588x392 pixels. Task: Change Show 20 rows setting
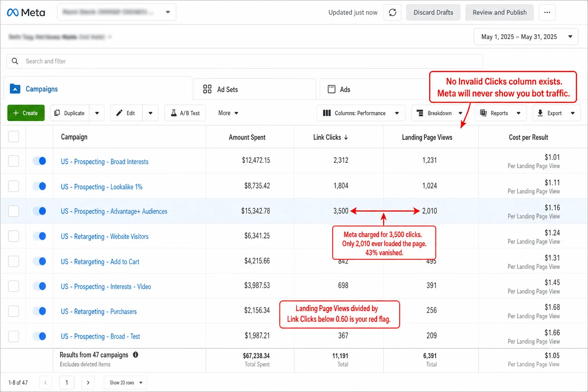coord(125,382)
